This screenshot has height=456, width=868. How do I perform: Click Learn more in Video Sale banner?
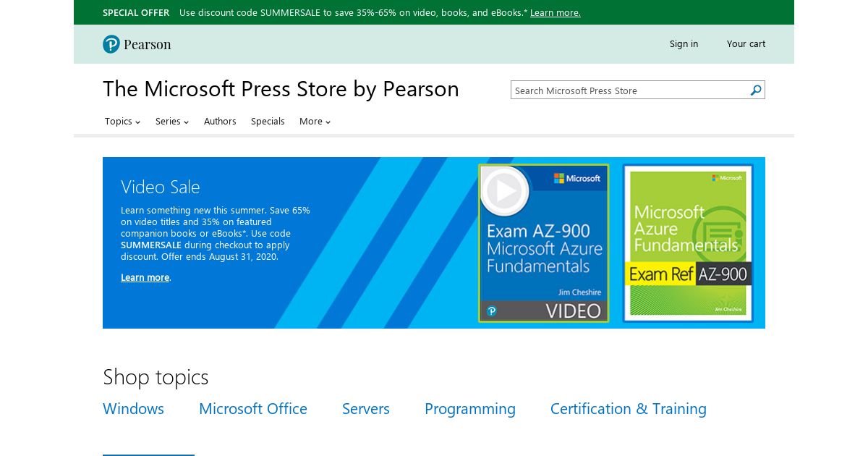(x=145, y=278)
